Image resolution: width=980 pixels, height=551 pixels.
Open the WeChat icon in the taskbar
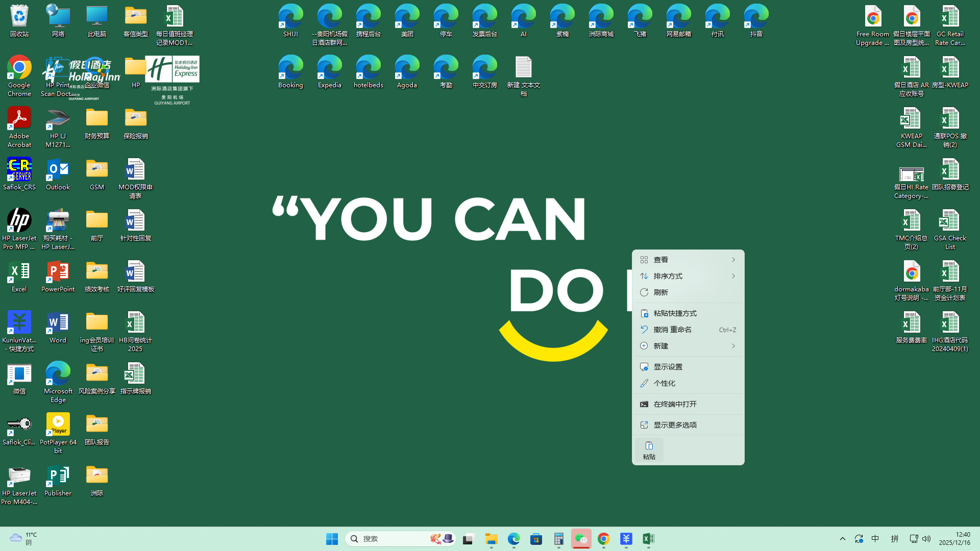581,539
